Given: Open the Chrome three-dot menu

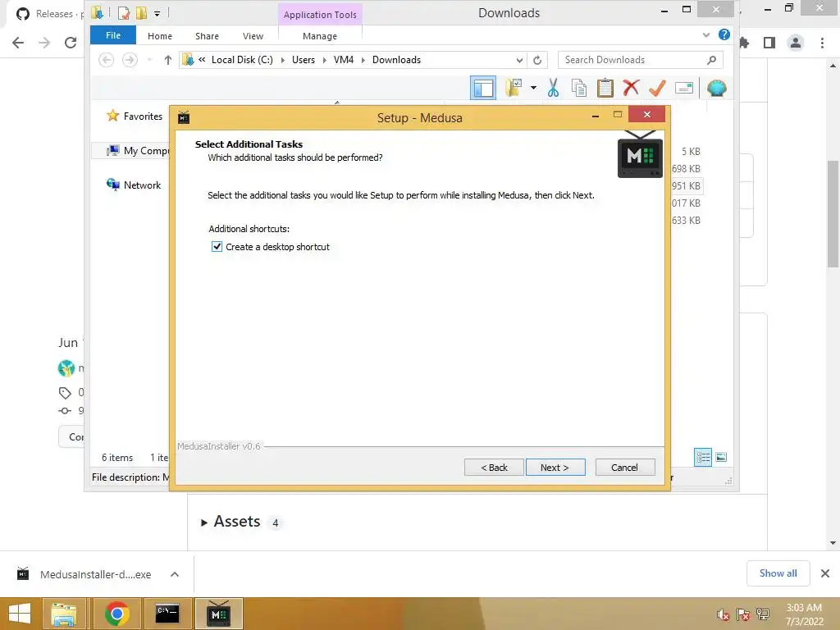Looking at the screenshot, I should 822,43.
